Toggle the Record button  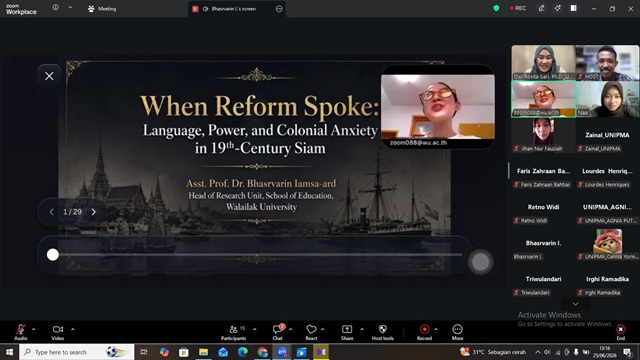tap(424, 329)
